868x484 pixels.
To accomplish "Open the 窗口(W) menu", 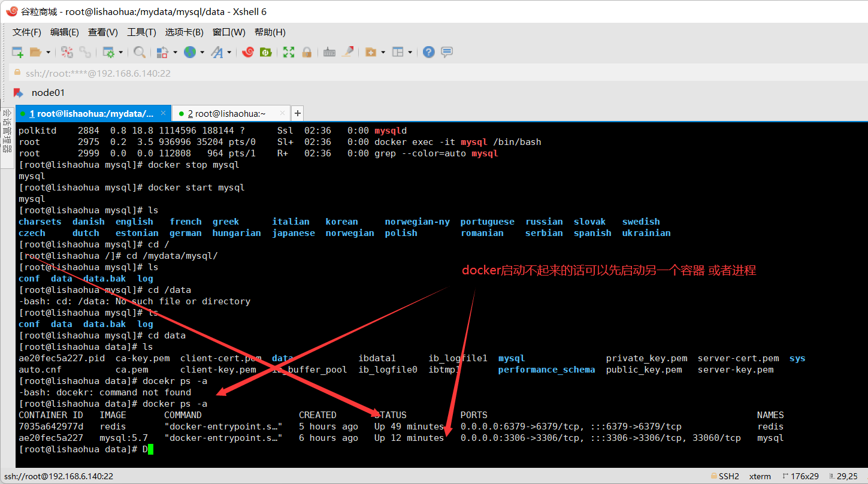I will (229, 32).
